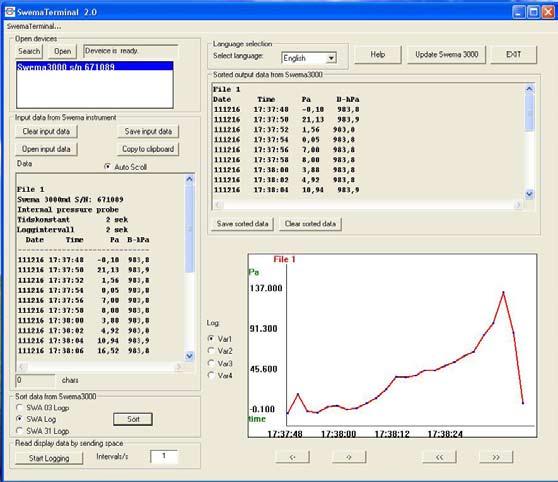Select the Var1 log radio button

211,339
